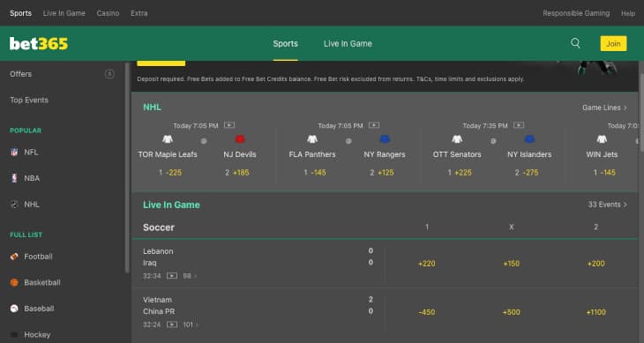Image resolution: width=644 pixels, height=343 pixels.
Task: Switch to Live In Game header tab
Action: [348, 43]
